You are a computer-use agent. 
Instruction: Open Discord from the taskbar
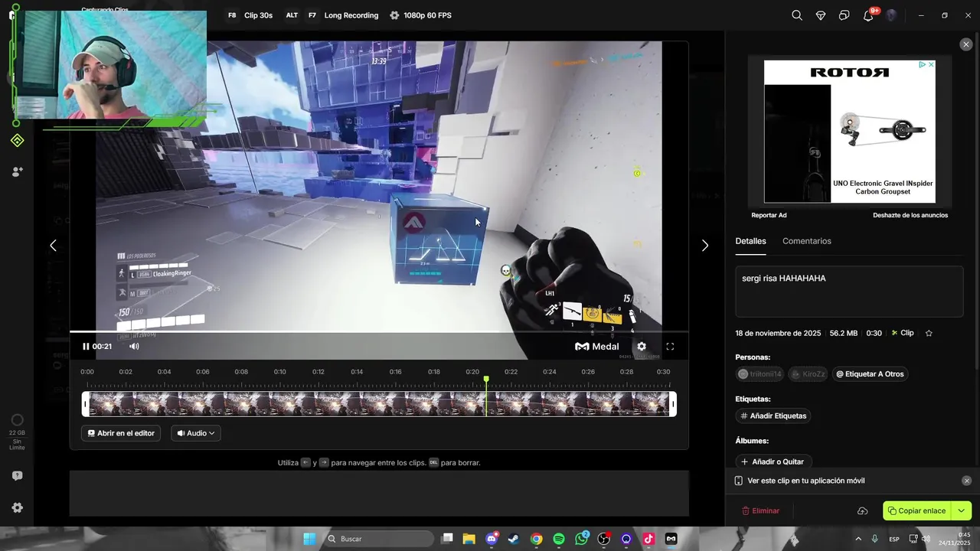click(x=492, y=539)
